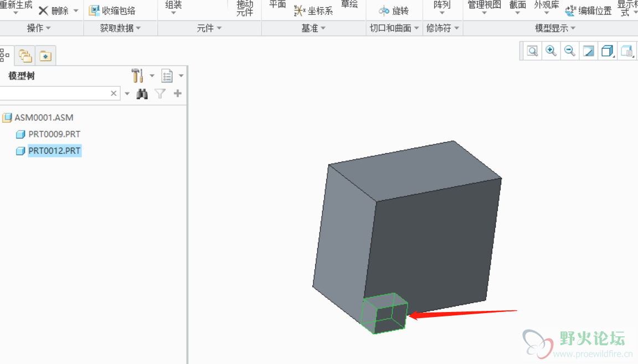The height and width of the screenshot is (364, 638).
Task: Expand the 获取数据 group menu
Action: (120, 28)
